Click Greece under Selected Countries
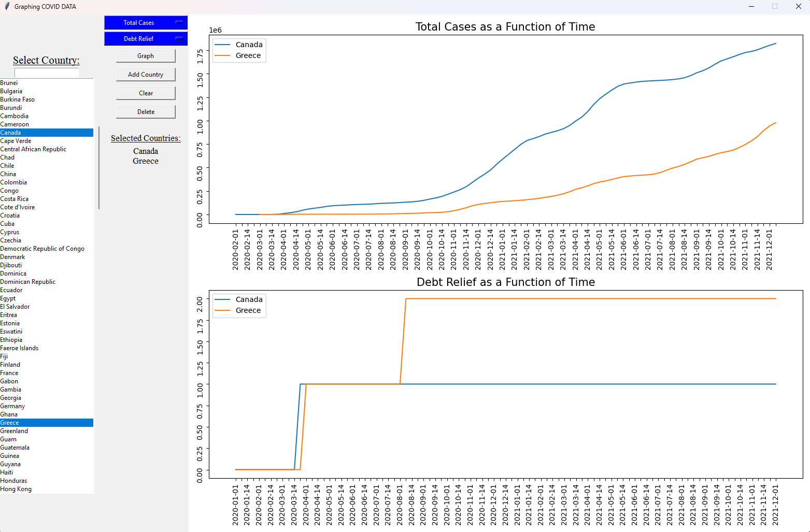 point(146,161)
